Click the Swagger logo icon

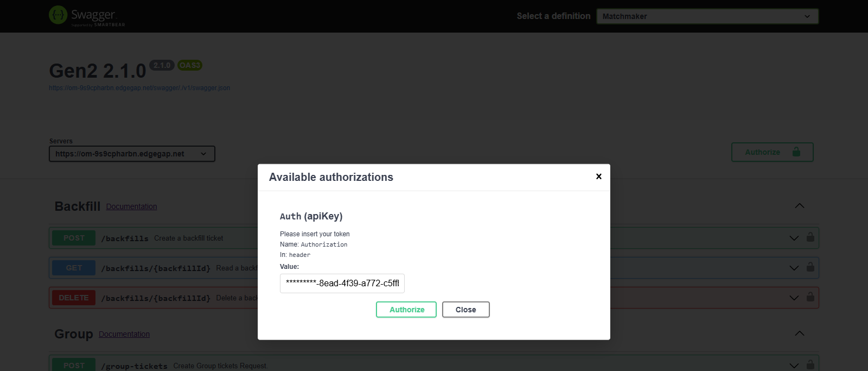[58, 15]
